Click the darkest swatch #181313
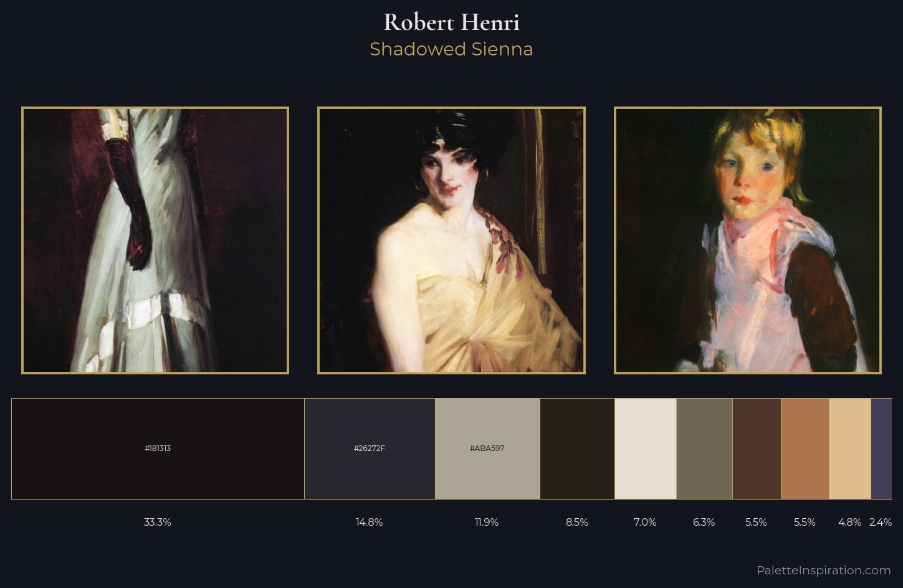Screen dimensions: 903x588 pyautogui.click(x=158, y=448)
